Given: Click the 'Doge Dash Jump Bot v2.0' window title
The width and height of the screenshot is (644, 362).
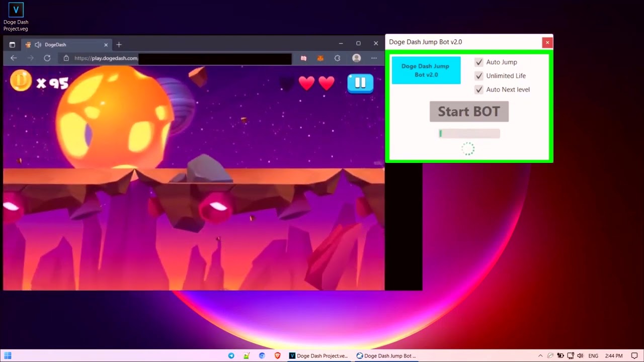Looking at the screenshot, I should tap(426, 42).
